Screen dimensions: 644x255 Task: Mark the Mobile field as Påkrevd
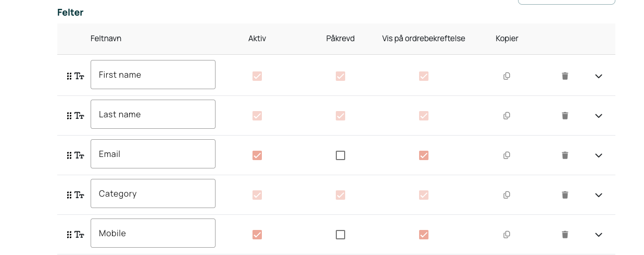pos(340,235)
